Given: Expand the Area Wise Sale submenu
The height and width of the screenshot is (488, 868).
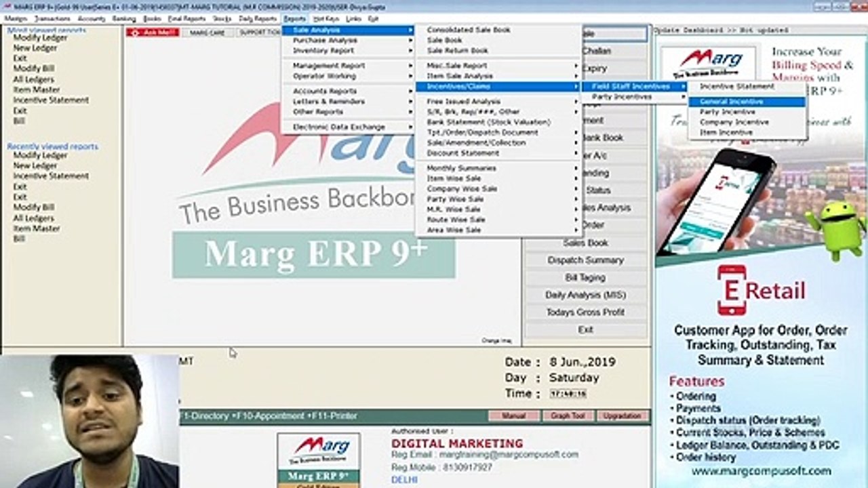Looking at the screenshot, I should [x=498, y=230].
